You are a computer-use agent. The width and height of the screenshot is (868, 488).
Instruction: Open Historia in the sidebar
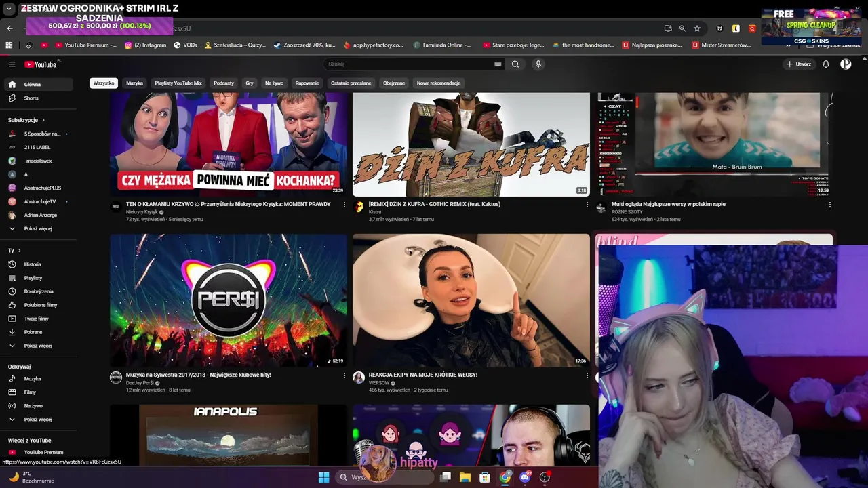point(37,264)
